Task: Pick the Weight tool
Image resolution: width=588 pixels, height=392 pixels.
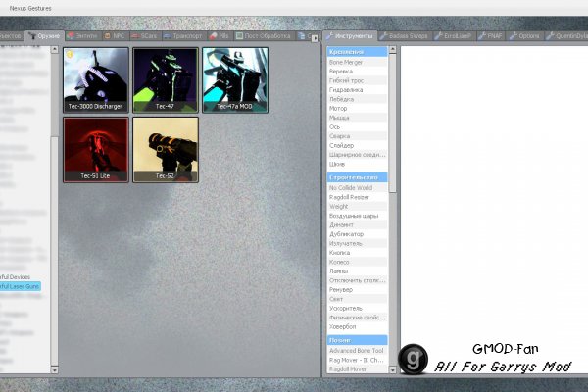Action: [357, 207]
